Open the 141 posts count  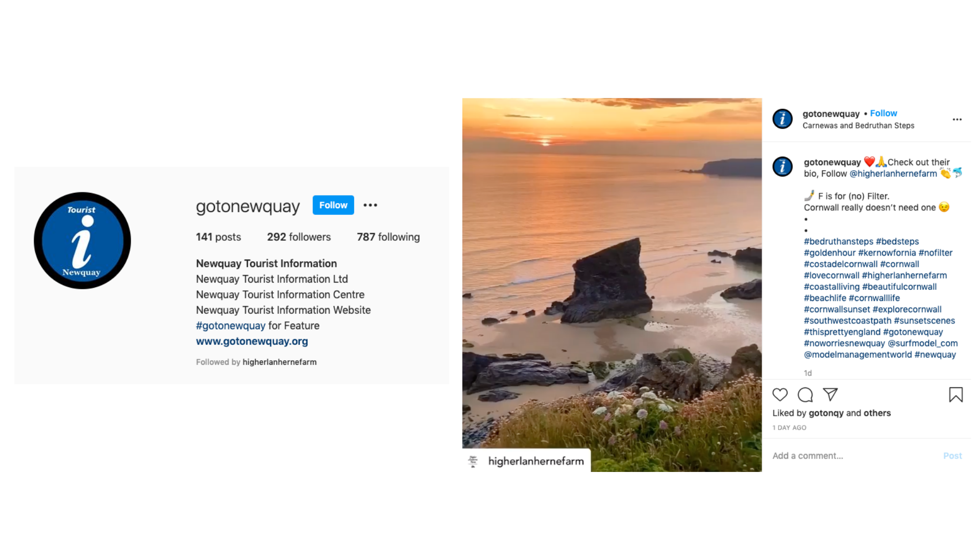(218, 237)
